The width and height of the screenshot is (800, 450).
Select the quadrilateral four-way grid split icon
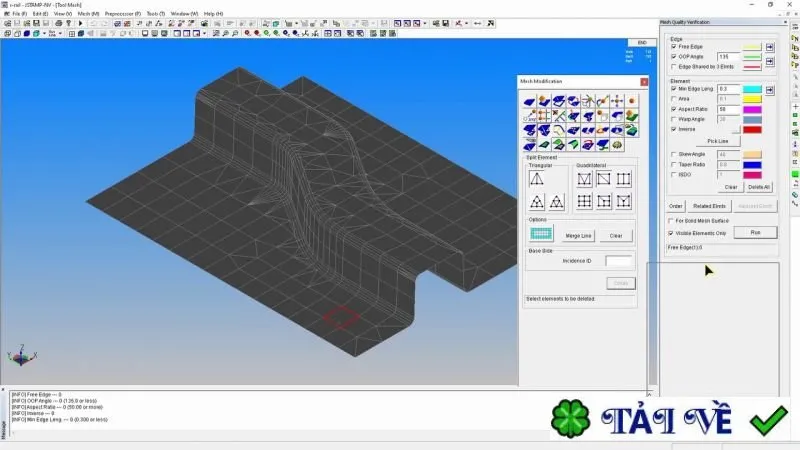point(584,201)
